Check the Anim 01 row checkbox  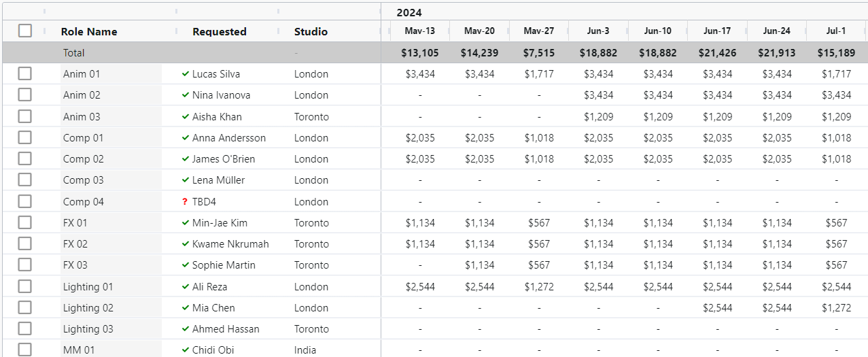[x=25, y=73]
